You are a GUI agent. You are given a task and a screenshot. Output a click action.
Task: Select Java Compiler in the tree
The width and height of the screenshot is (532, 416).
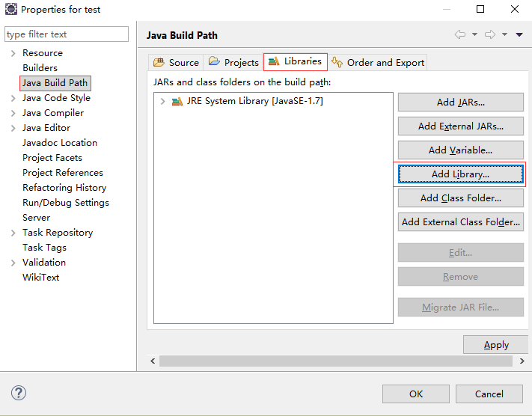coord(53,113)
